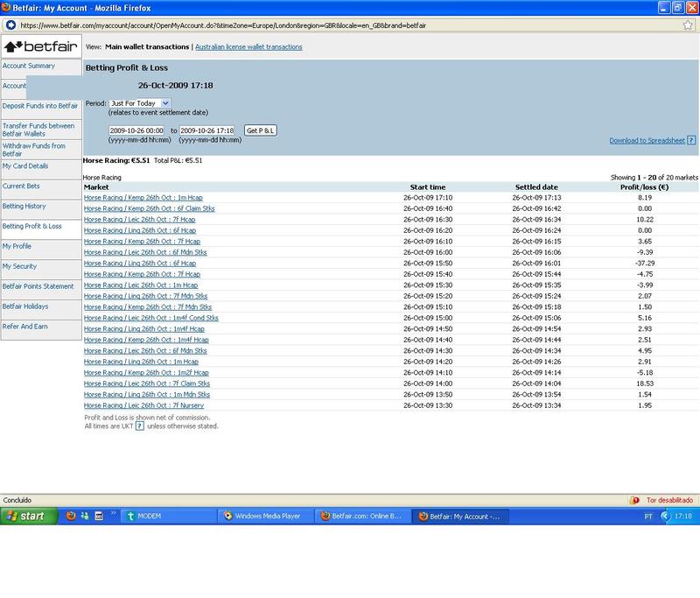This screenshot has width=700, height=598.
Task: Open Ling 26th Oct : 1m Hcap market
Action: point(141,362)
